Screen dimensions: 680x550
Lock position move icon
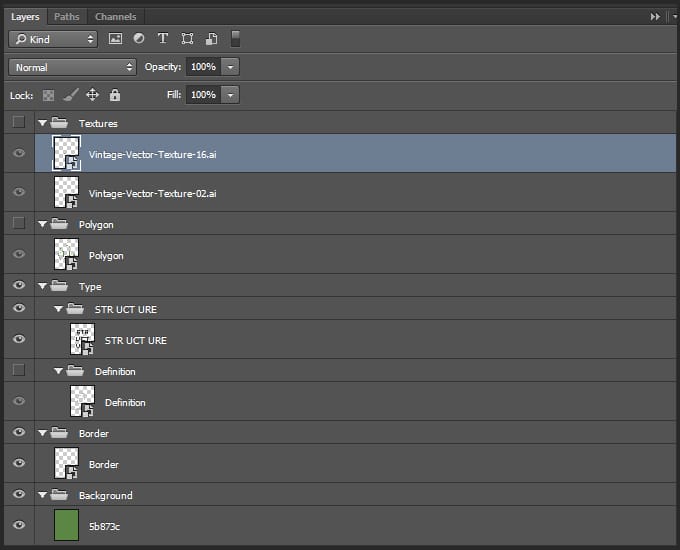92,95
